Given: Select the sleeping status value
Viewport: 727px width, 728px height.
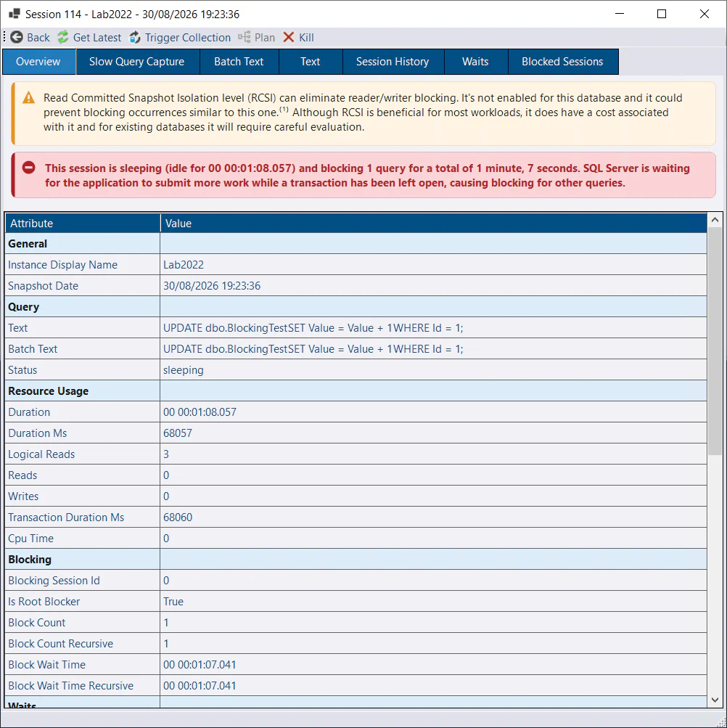Looking at the screenshot, I should point(184,370).
